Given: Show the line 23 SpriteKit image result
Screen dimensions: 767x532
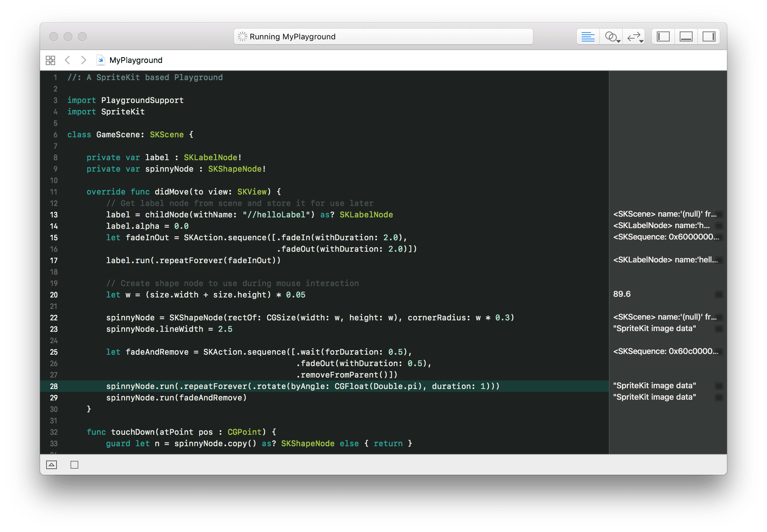Looking at the screenshot, I should [x=719, y=329].
